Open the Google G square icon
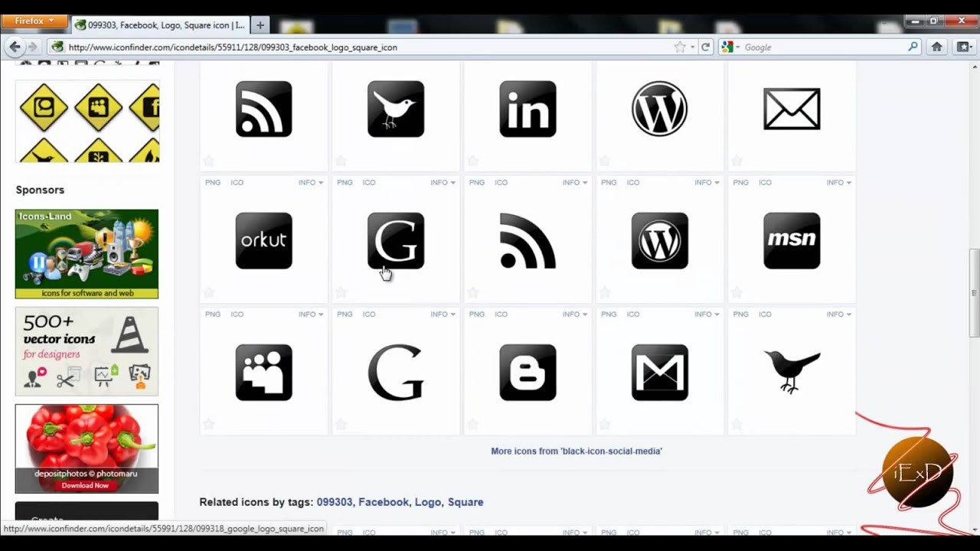Image resolution: width=980 pixels, height=551 pixels. point(396,240)
